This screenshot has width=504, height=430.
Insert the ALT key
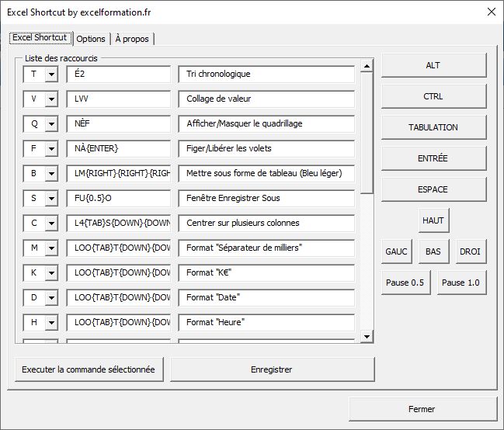point(433,65)
